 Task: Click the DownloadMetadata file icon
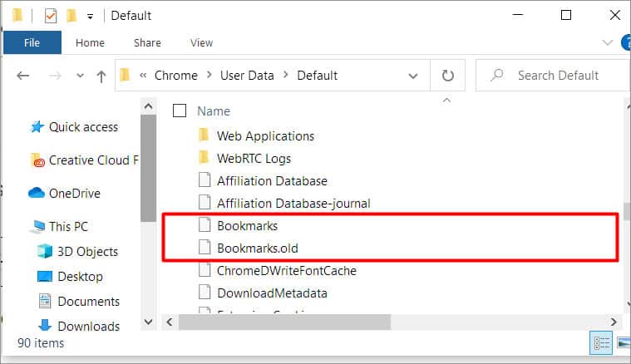click(x=205, y=293)
